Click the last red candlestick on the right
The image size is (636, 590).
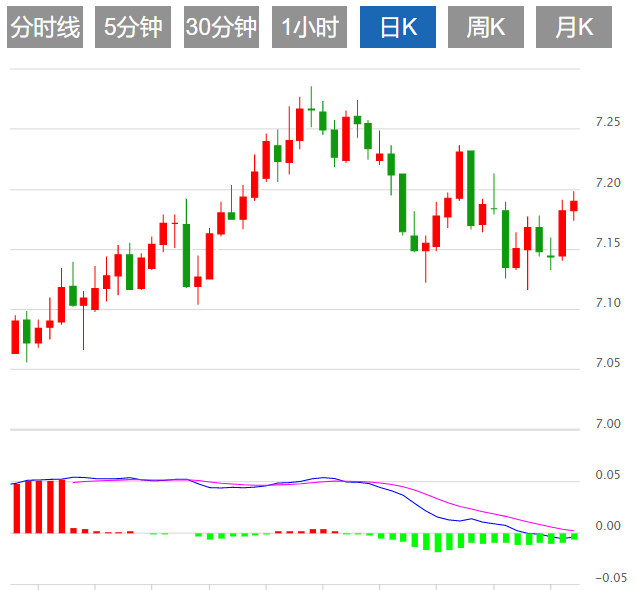[x=574, y=206]
